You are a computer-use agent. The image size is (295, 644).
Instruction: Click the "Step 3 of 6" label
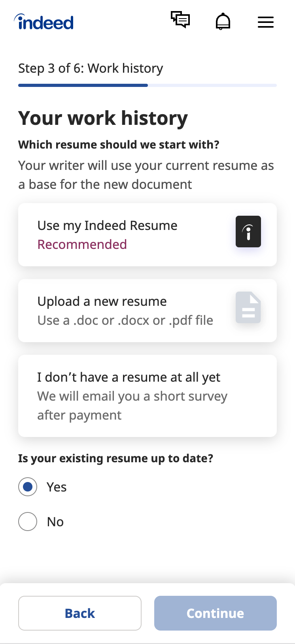(91, 68)
